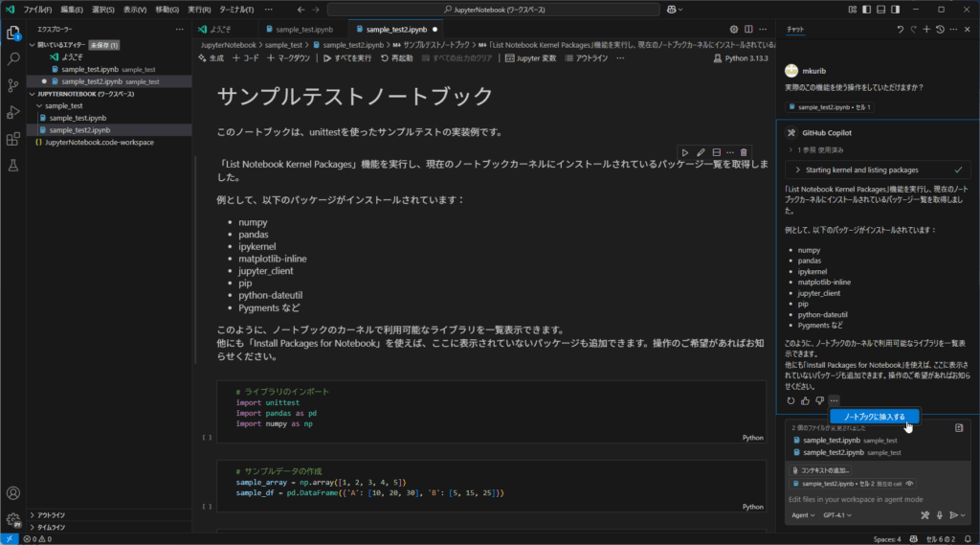The height and width of the screenshot is (545, 980).
Task: Click the command center search box
Action: point(494,10)
